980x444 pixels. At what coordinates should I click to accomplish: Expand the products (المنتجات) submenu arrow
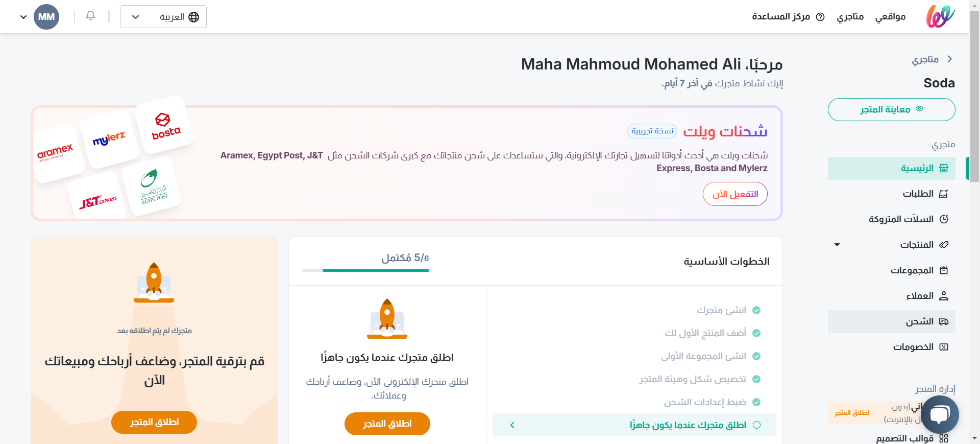837,245
